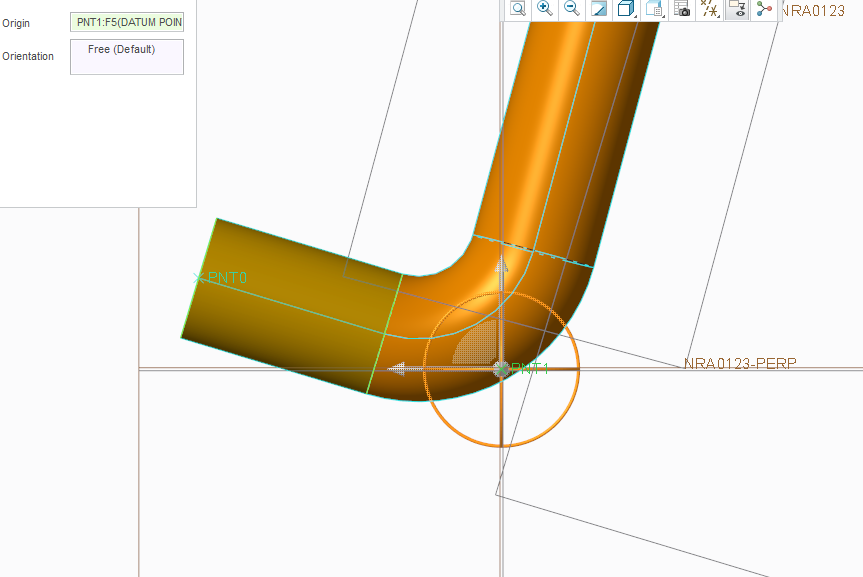Open the View Manager camera icon
The height and width of the screenshot is (577, 863).
(x=682, y=9)
